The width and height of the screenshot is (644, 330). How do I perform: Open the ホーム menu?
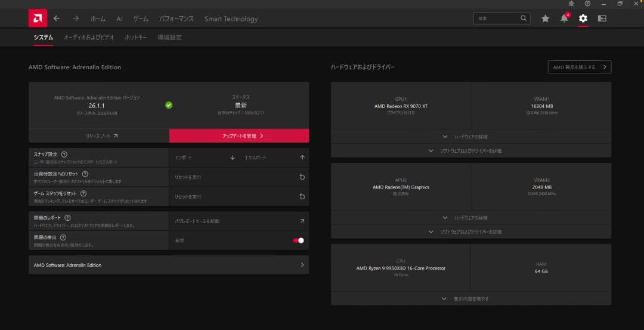click(x=98, y=19)
